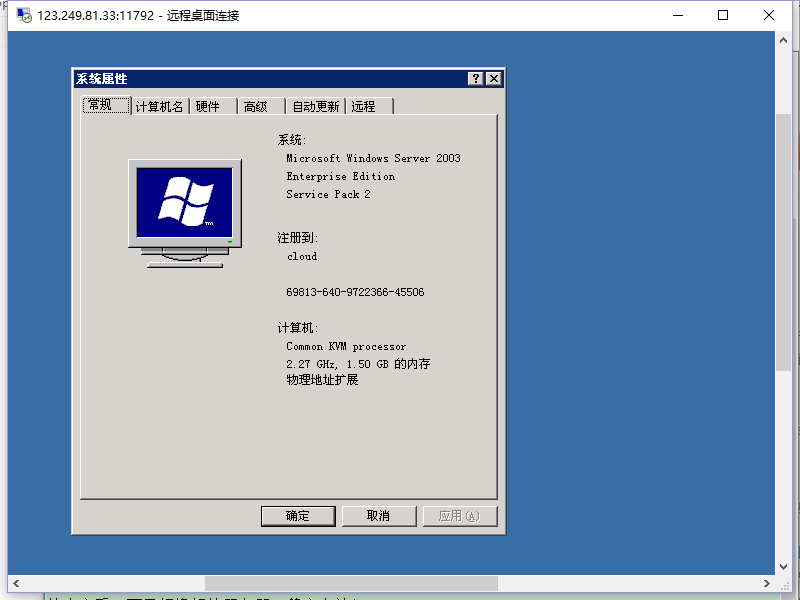Click the Service Pack 2 text

pos(329,194)
